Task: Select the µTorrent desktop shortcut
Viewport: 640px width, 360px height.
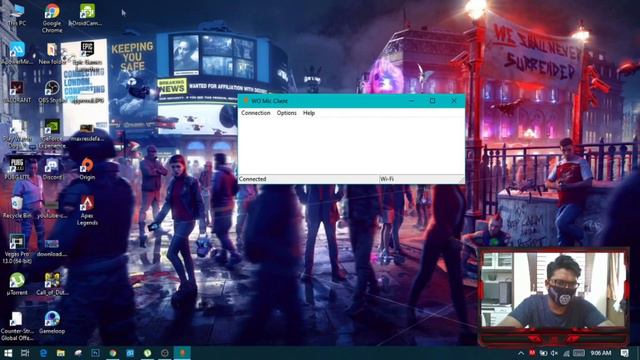Action: [x=17, y=284]
